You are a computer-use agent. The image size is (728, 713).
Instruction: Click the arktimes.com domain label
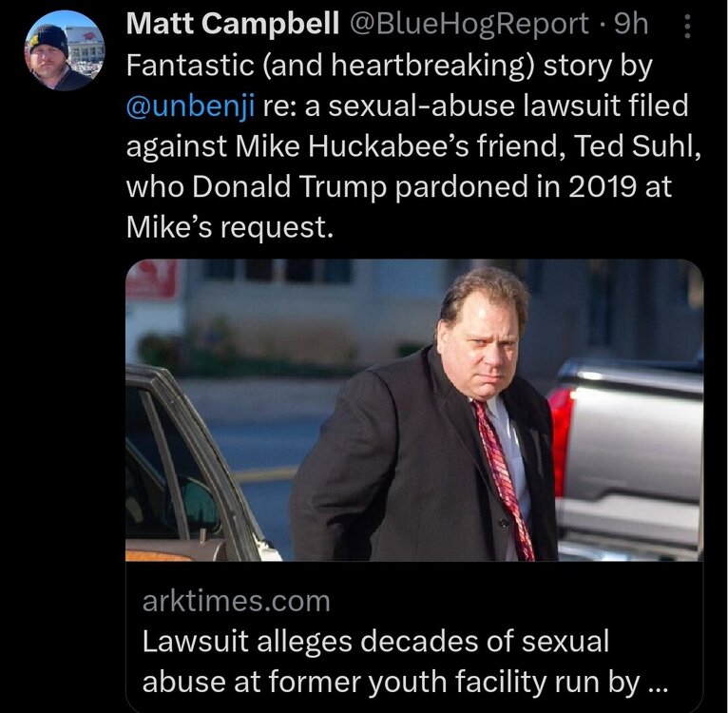coord(236,601)
